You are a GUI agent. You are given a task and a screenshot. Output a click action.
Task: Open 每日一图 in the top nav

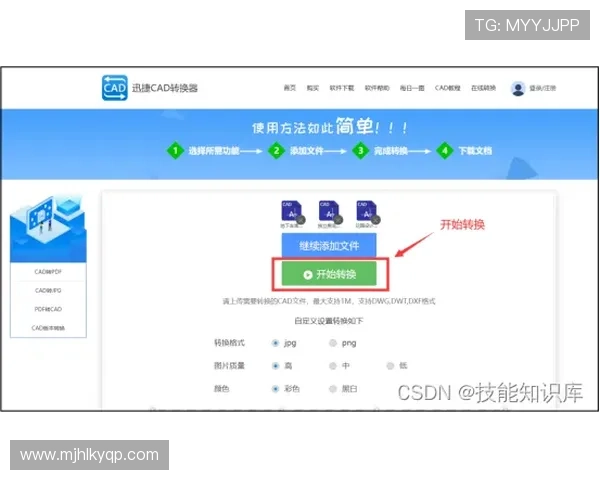[412, 88]
